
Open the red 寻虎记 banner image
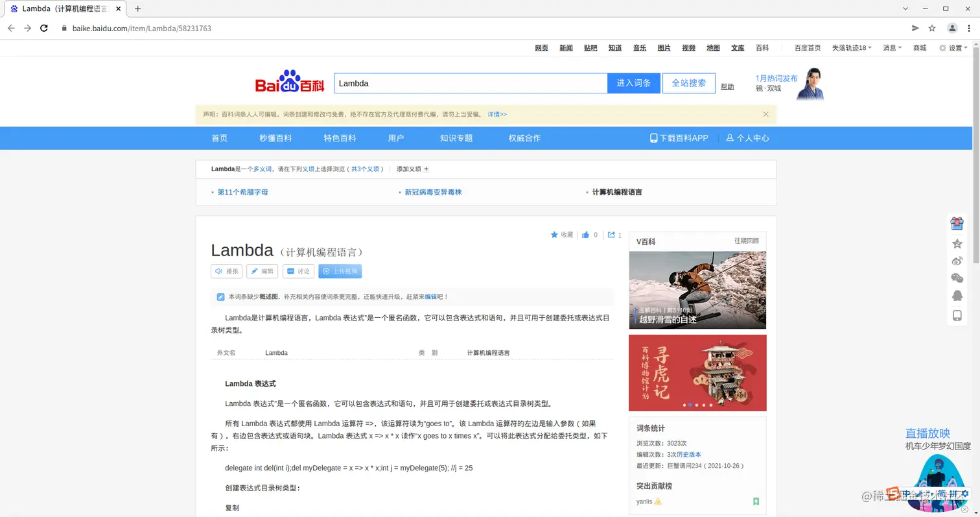pyautogui.click(x=697, y=373)
